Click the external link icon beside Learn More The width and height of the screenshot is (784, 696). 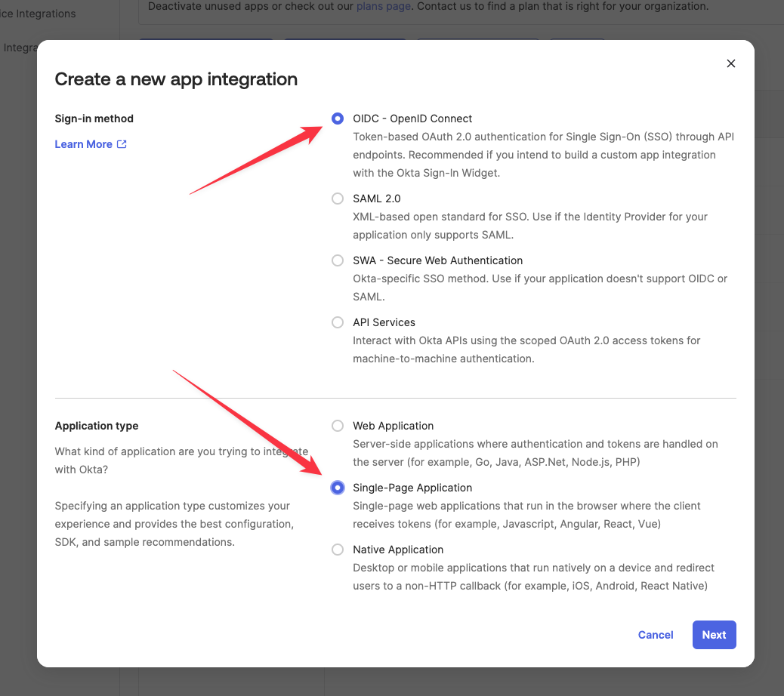[x=122, y=144]
